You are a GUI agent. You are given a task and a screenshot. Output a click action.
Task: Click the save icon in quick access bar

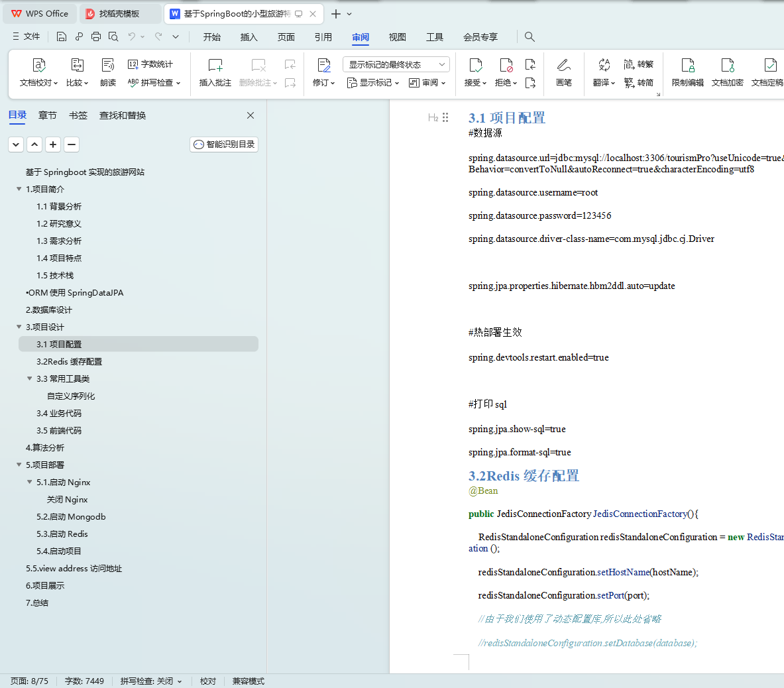click(62, 36)
